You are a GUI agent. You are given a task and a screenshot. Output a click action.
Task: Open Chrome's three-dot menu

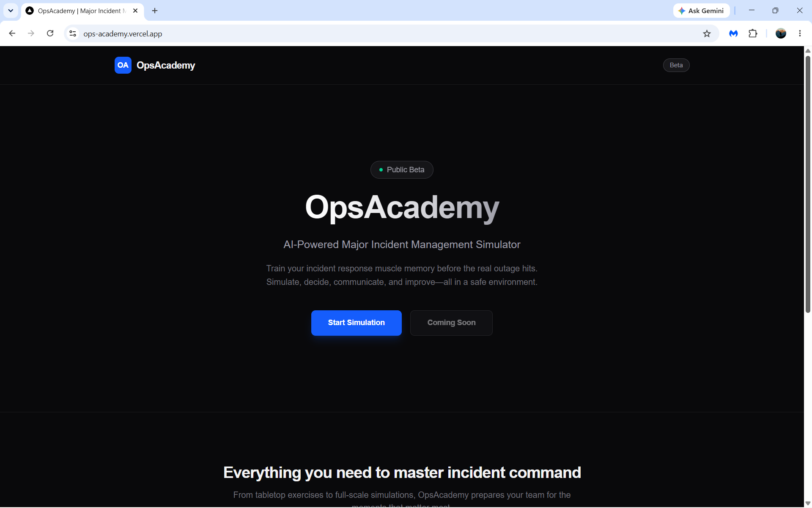pos(800,33)
